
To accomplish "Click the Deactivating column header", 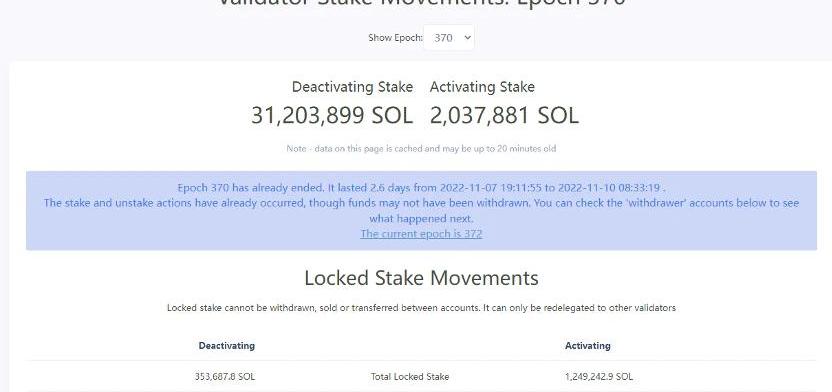I will (227, 346).
